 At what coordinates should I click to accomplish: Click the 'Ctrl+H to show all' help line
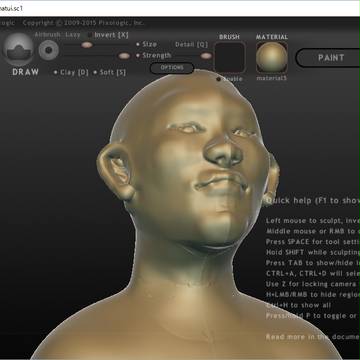tap(299, 305)
